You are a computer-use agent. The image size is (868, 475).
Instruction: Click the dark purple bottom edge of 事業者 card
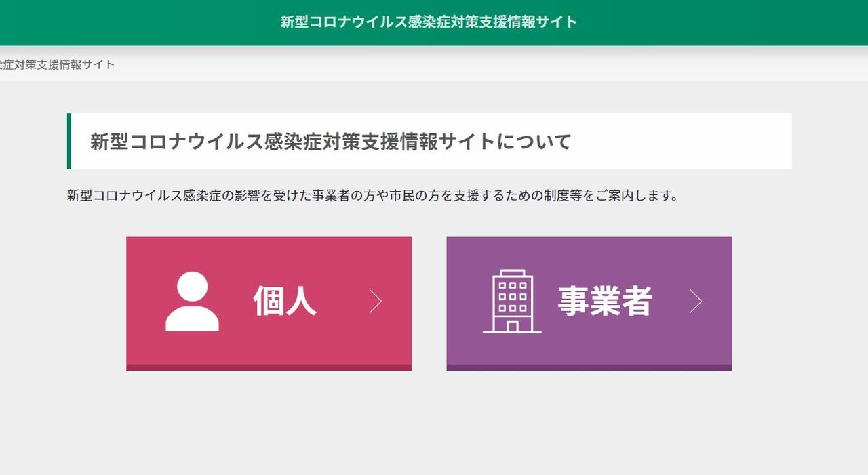click(589, 367)
